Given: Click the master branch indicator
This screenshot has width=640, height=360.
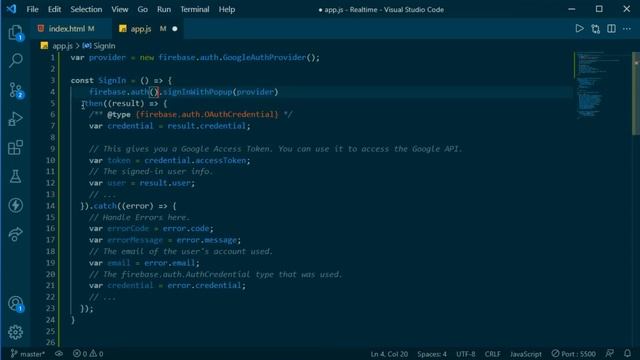Looking at the screenshot, I should [x=28, y=354].
